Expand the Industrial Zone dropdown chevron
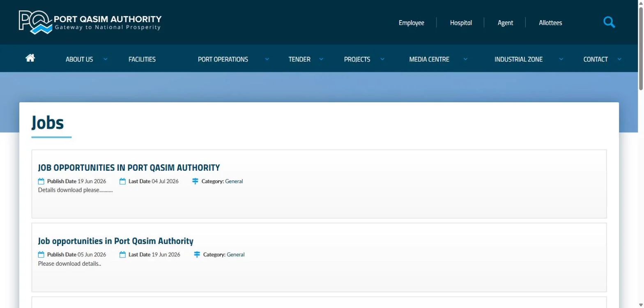 [561, 59]
